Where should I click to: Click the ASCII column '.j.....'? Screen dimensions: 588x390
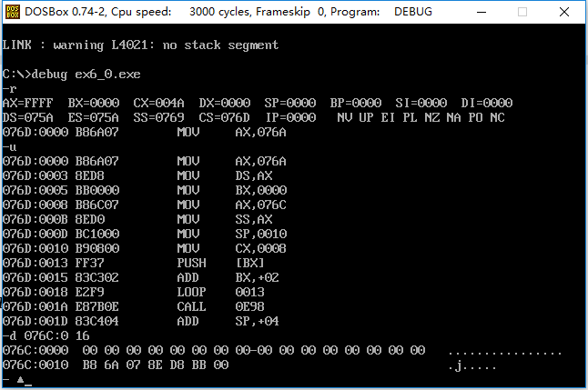click(472, 366)
